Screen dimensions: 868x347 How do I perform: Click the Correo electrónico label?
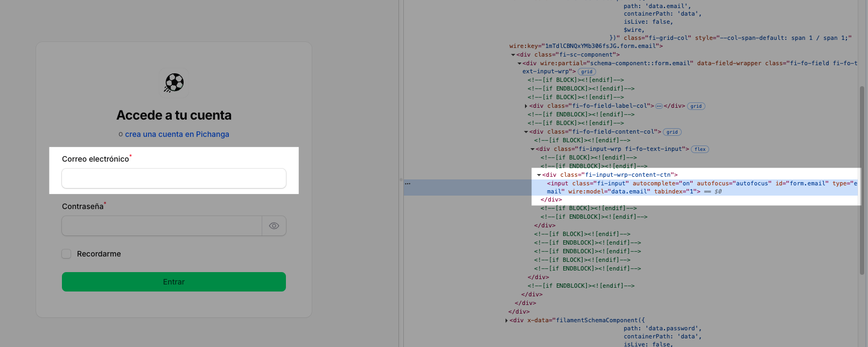96,159
